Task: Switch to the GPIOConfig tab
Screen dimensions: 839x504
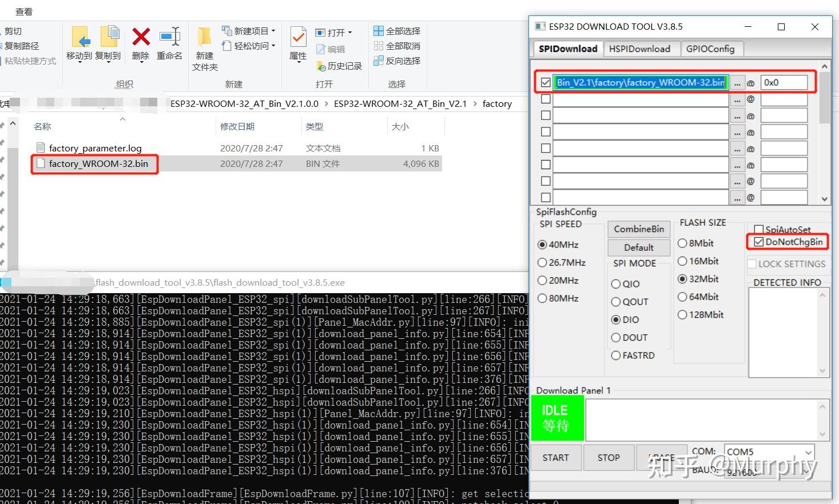Action: [710, 49]
